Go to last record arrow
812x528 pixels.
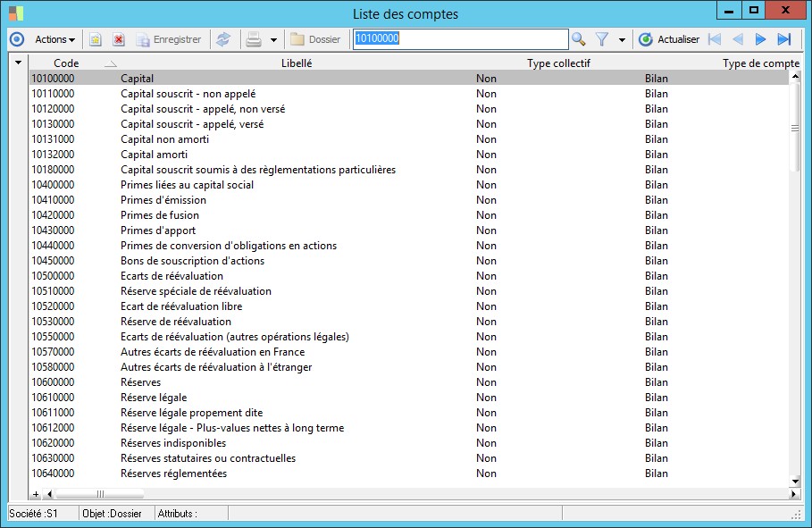pos(784,39)
